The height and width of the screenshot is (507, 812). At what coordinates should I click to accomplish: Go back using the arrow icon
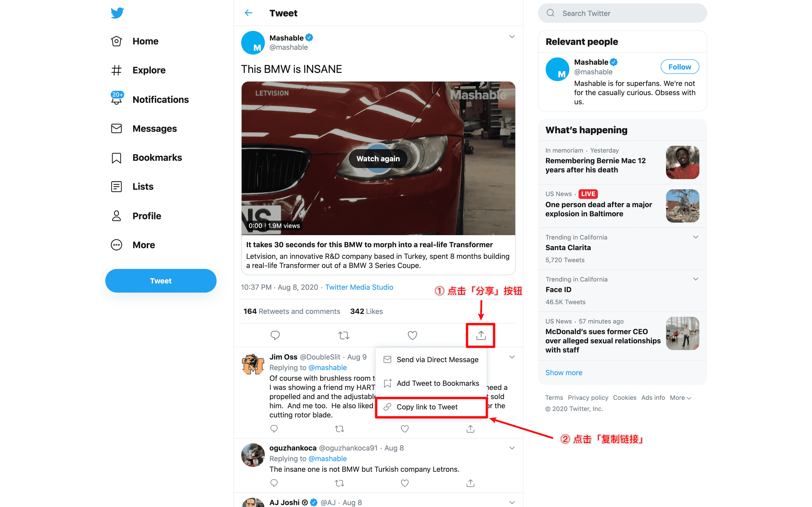[249, 13]
